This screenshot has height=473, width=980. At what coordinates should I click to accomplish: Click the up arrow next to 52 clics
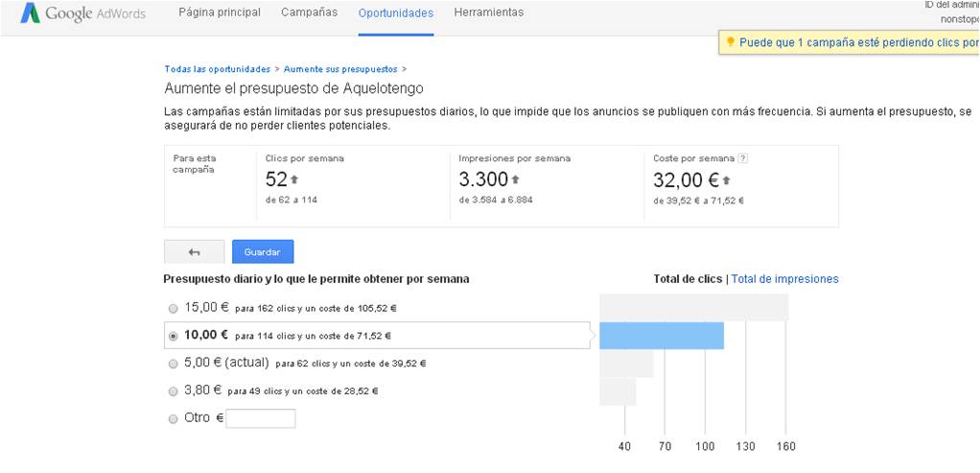[294, 179]
